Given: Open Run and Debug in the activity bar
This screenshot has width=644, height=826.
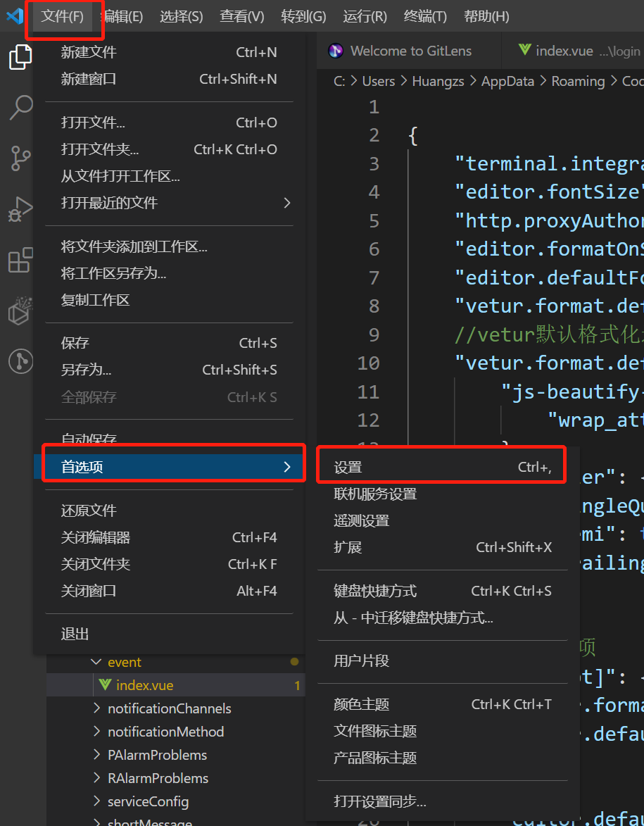Looking at the screenshot, I should point(20,209).
